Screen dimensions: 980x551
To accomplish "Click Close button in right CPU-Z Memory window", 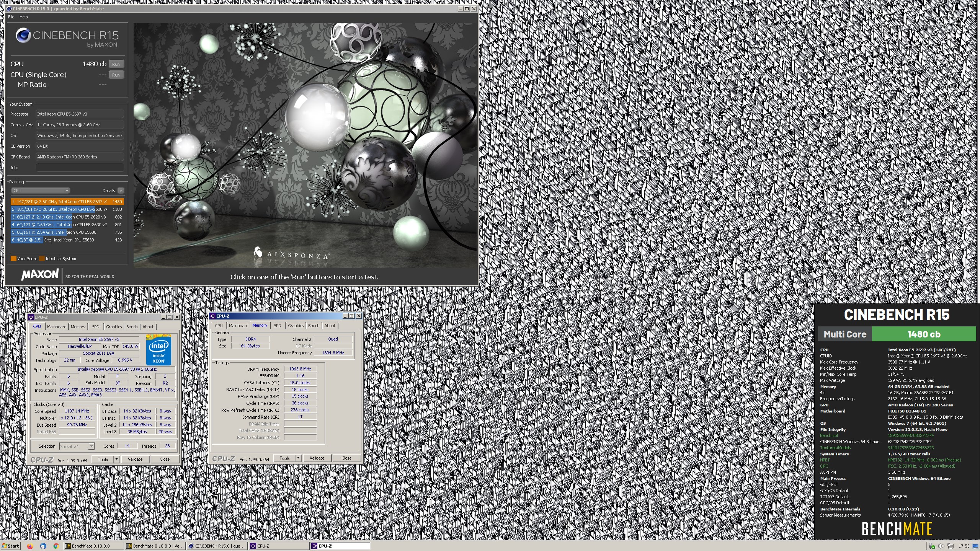I will [346, 458].
